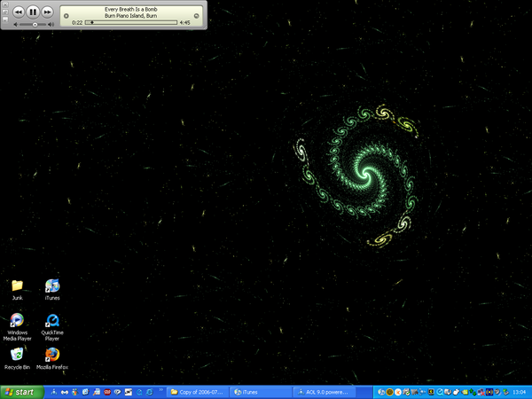532x399 pixels.
Task: Switch to the AOL 9.0 taskbar button
Action: tap(325, 392)
